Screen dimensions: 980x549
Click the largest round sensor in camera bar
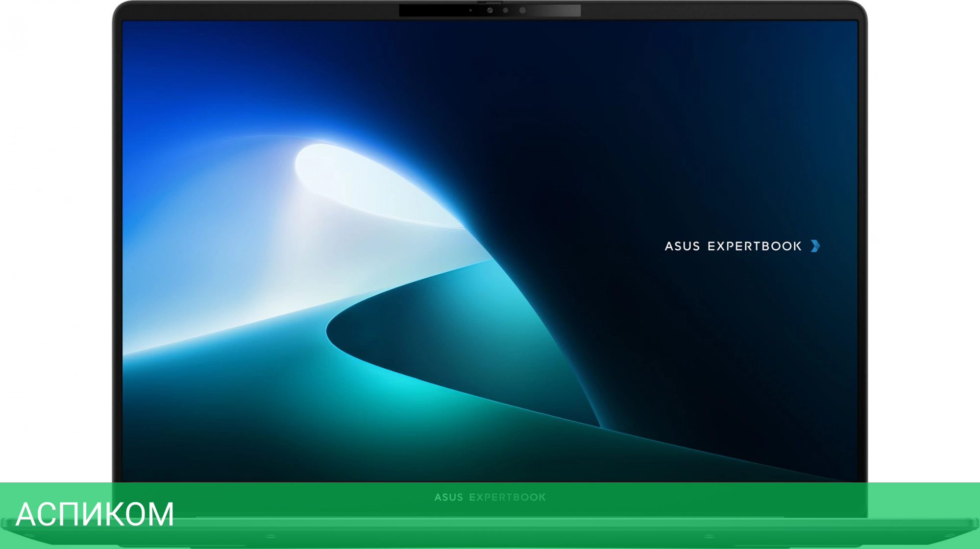click(522, 10)
